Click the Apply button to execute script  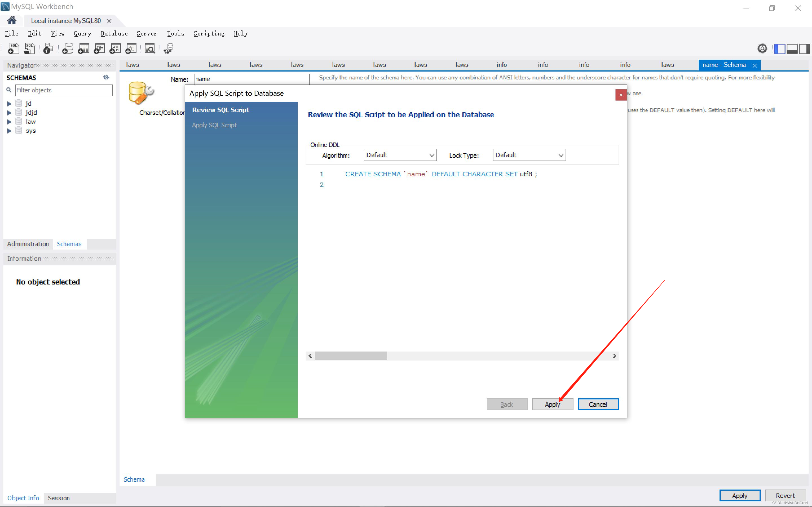(x=551, y=404)
